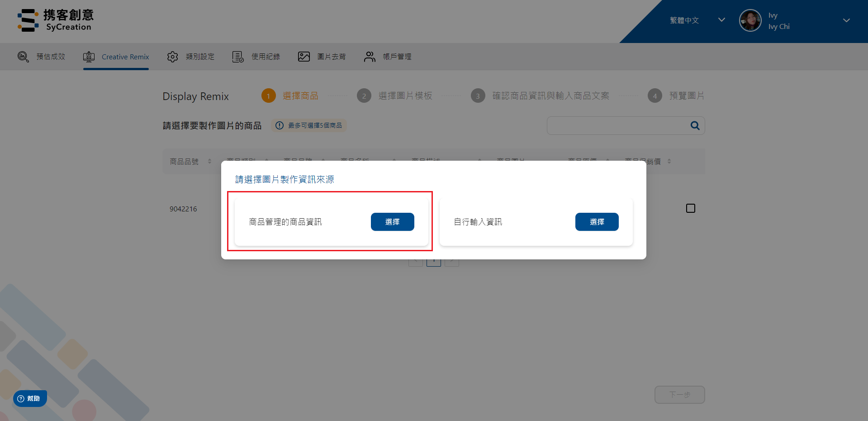The image size is (868, 421).
Task: Click the Ivy Chi profile avatar
Action: pyautogui.click(x=750, y=20)
